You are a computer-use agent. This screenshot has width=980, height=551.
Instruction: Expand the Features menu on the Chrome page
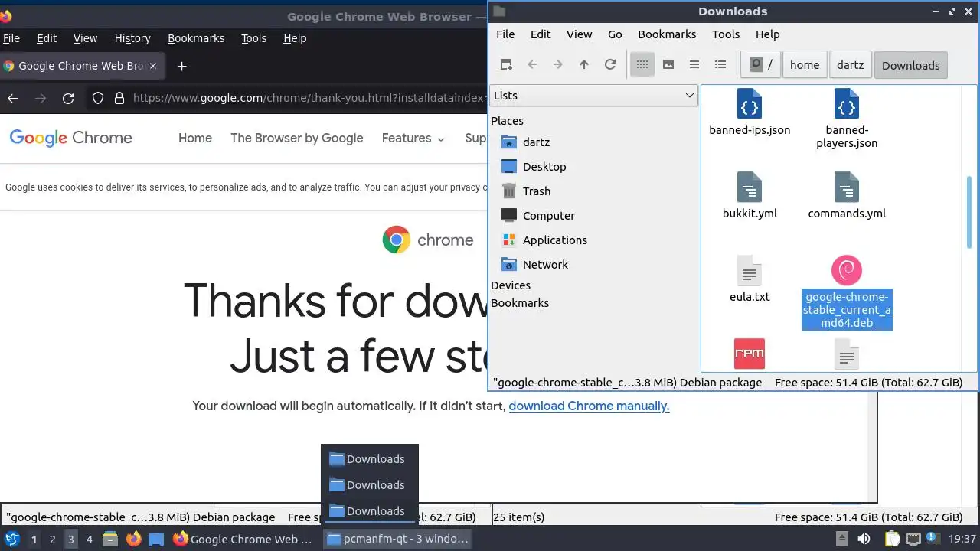[x=413, y=138]
